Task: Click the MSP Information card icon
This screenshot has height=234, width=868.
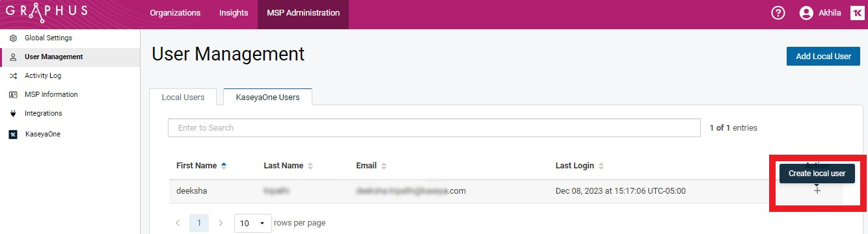Action: (x=12, y=95)
